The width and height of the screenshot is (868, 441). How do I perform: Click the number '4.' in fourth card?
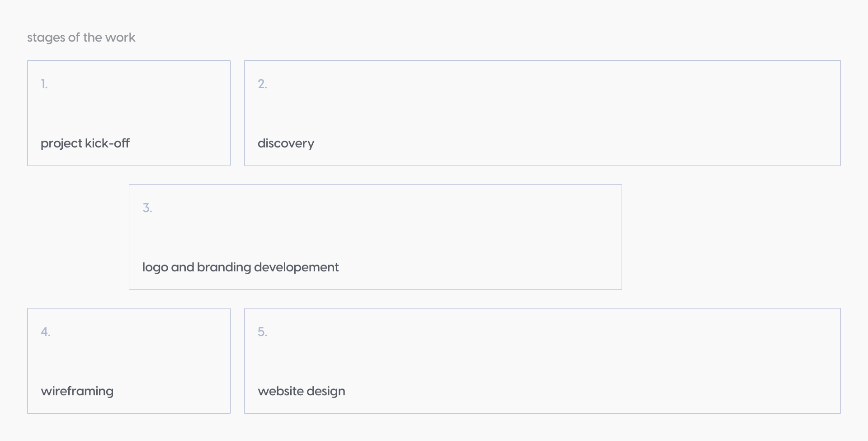click(45, 332)
